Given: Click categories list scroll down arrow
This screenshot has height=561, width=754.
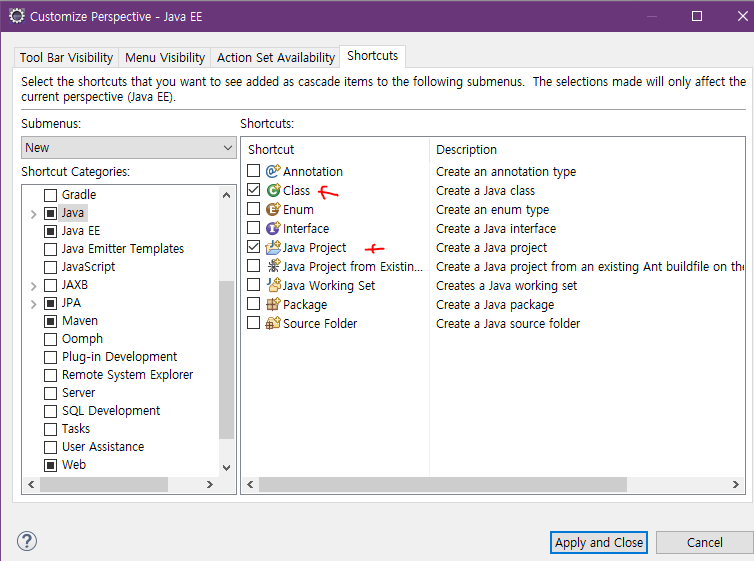Looking at the screenshot, I should 226,467.
